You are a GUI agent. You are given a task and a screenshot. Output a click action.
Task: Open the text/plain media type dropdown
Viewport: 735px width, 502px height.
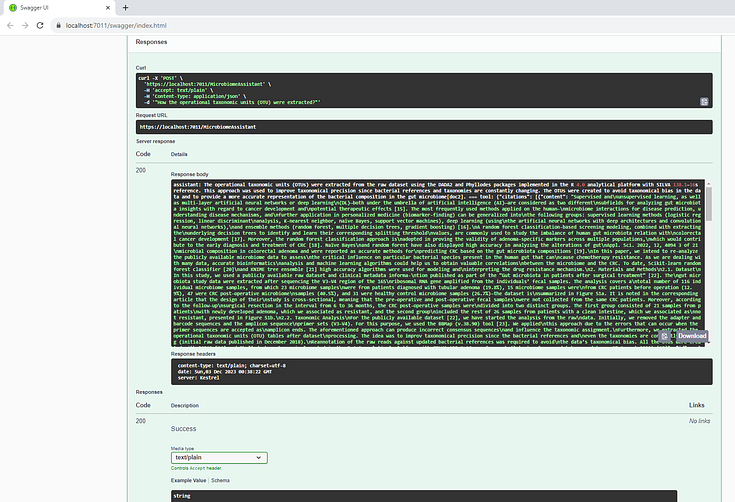(219, 457)
